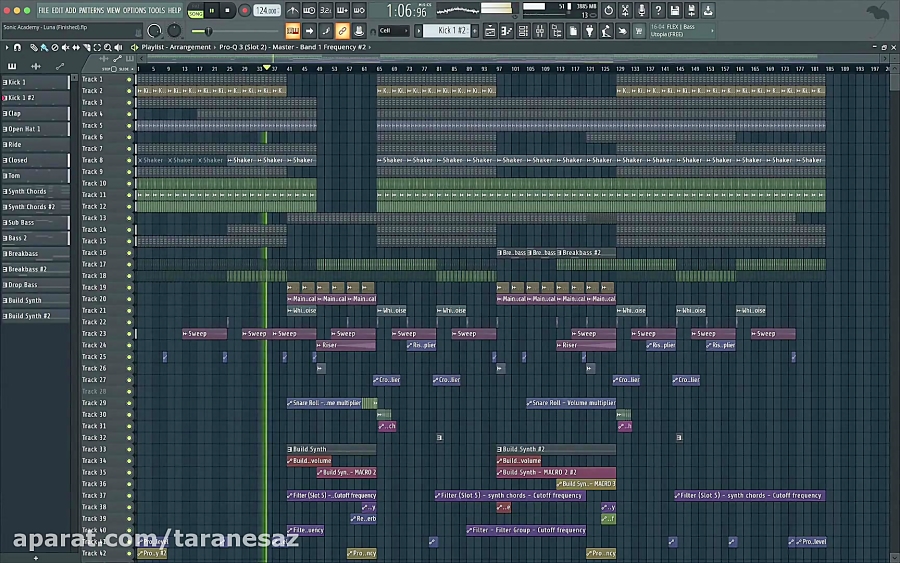The width and height of the screenshot is (900, 563).
Task: Click the master pitch knob
Action: [174, 31]
